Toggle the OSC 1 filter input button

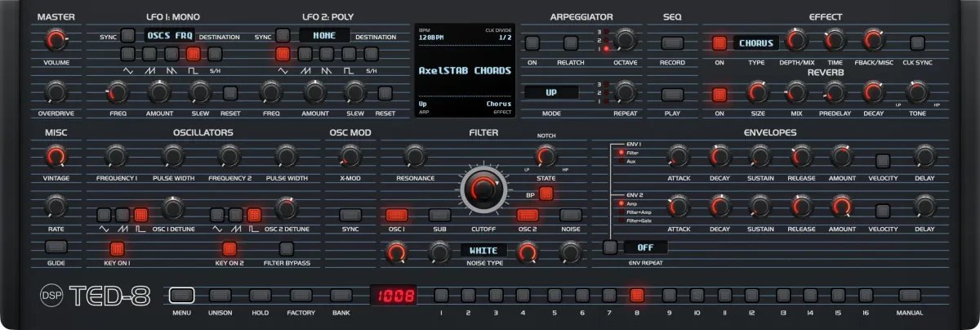(x=396, y=215)
